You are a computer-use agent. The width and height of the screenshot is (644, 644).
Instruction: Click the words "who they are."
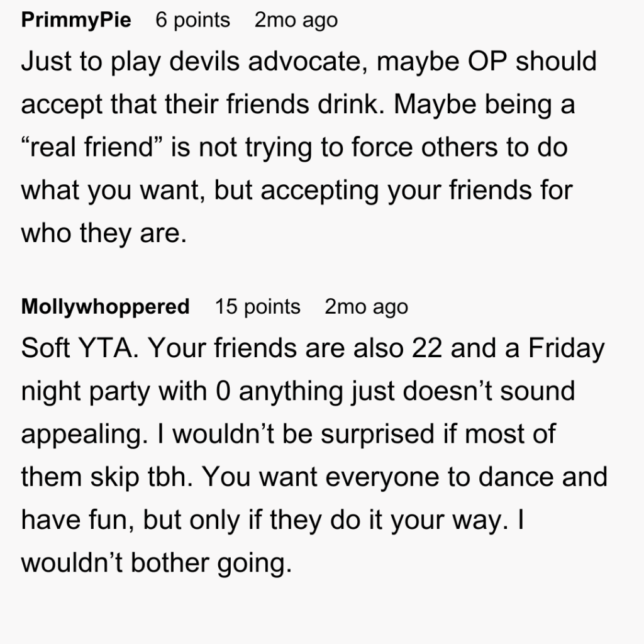[104, 233]
